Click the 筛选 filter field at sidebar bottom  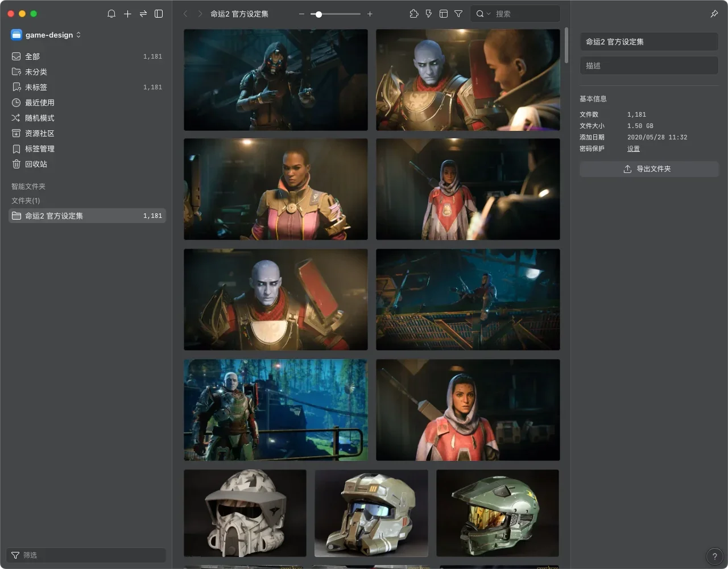tap(86, 555)
